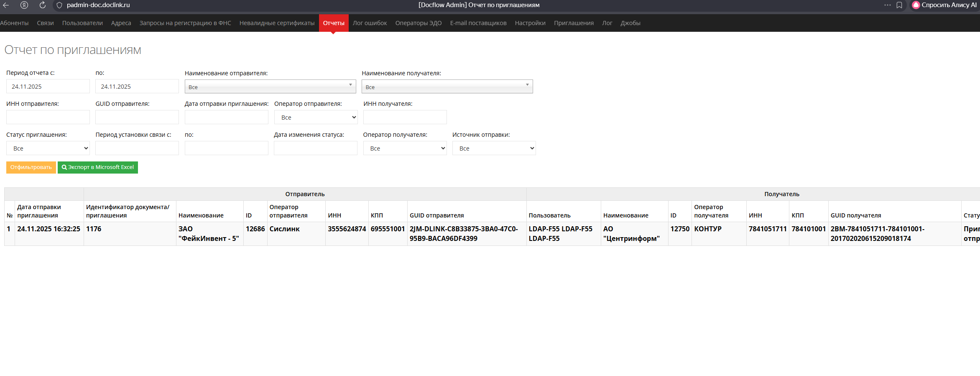This screenshot has width=980, height=376.
Task: Open Невалидные сертификаты section
Action: pyautogui.click(x=277, y=23)
